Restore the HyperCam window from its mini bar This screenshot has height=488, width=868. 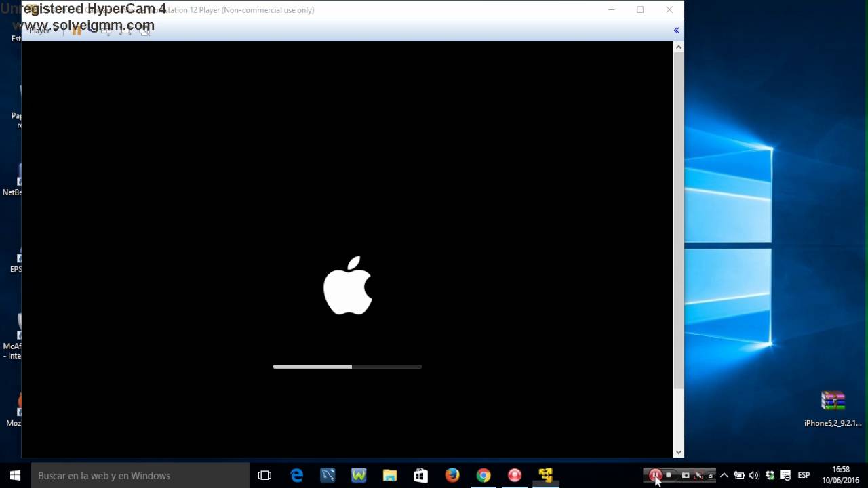point(710,475)
